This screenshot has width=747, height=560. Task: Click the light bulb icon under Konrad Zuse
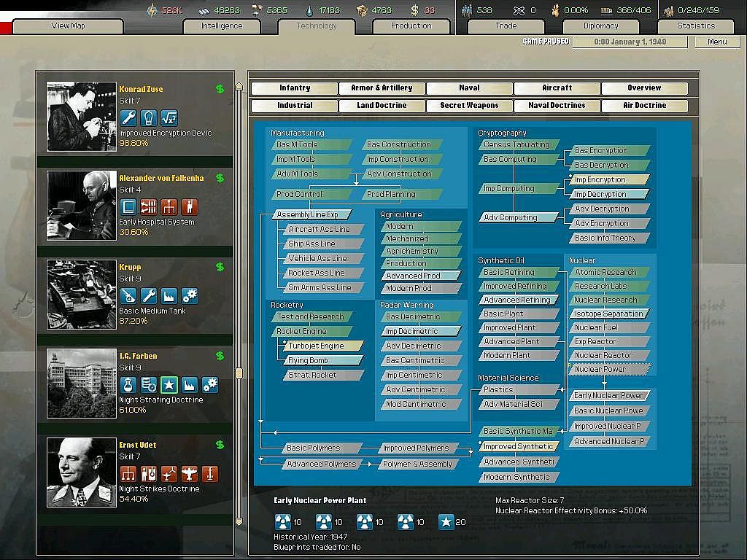pyautogui.click(x=149, y=117)
